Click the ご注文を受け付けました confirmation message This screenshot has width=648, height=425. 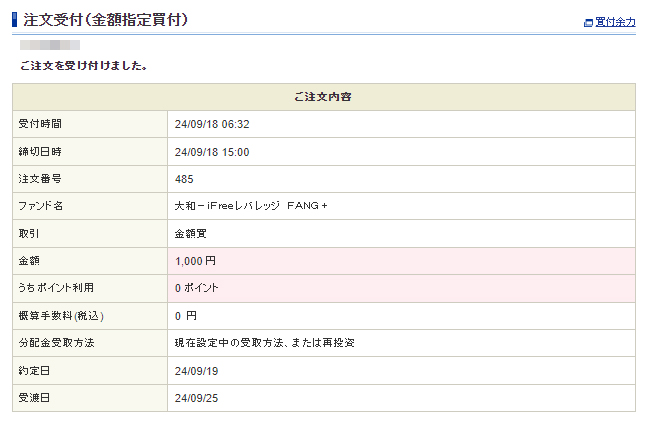[84, 66]
